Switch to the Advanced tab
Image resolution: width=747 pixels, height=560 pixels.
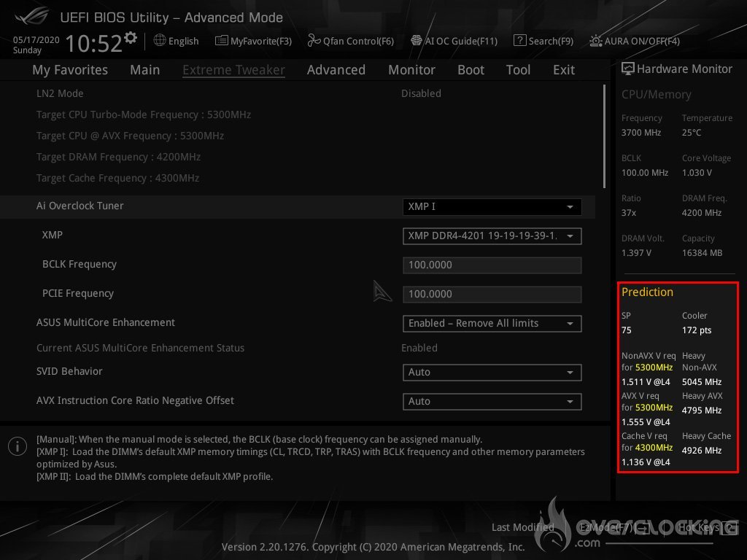pos(336,70)
